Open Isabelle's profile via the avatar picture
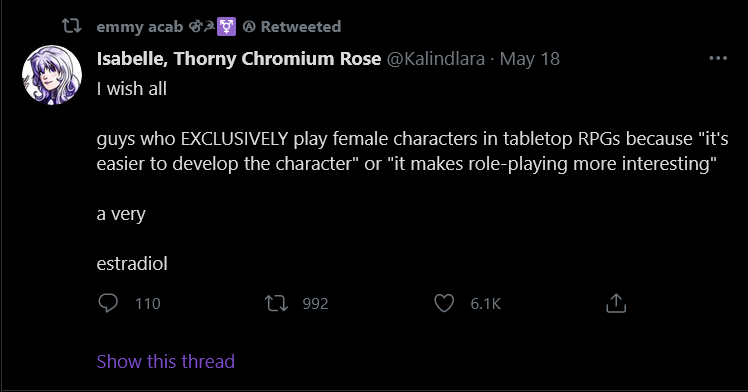The image size is (748, 392). coord(52,75)
